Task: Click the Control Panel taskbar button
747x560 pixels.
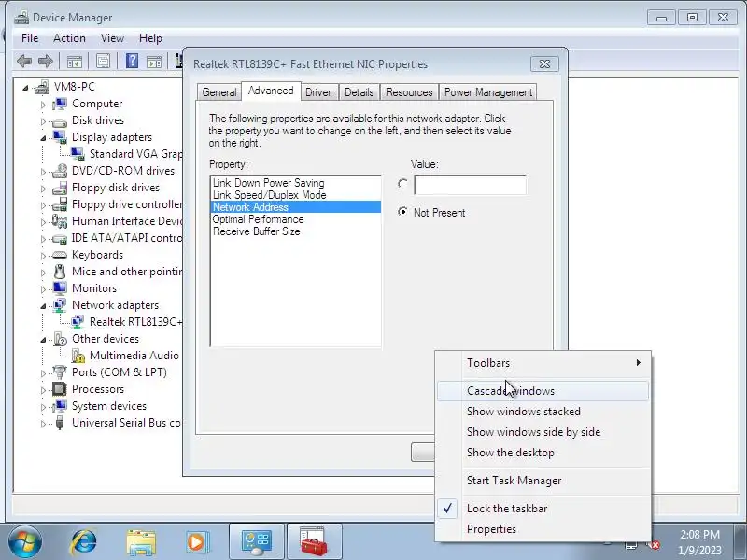Action: [257, 542]
